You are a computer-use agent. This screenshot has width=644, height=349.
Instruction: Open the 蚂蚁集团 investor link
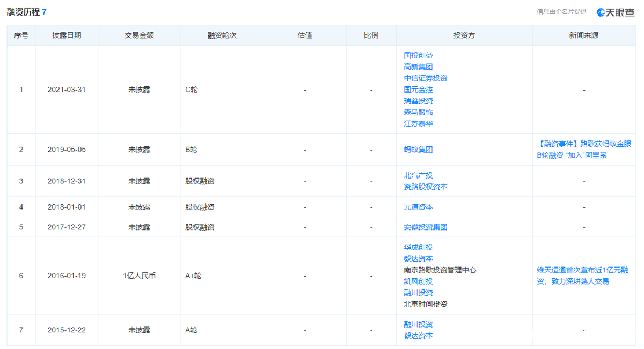[x=418, y=150]
